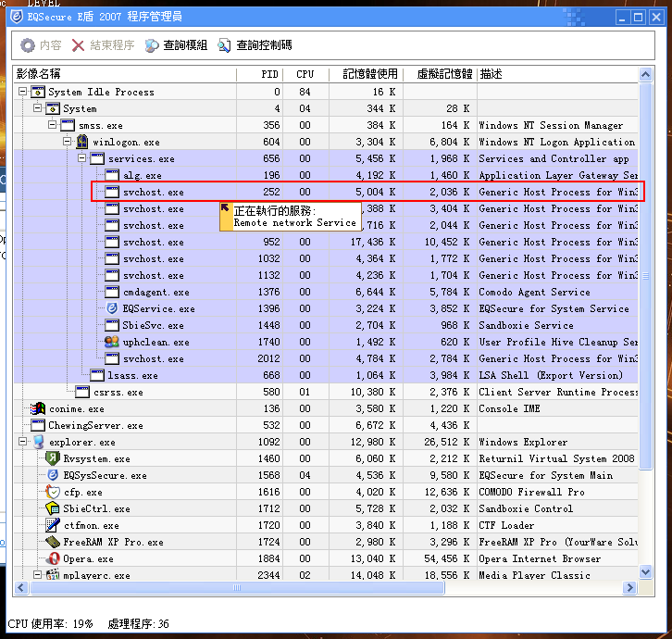Select svchost.exe row with PID 1132
Viewport: 672px width, 639px height.
click(x=326, y=275)
